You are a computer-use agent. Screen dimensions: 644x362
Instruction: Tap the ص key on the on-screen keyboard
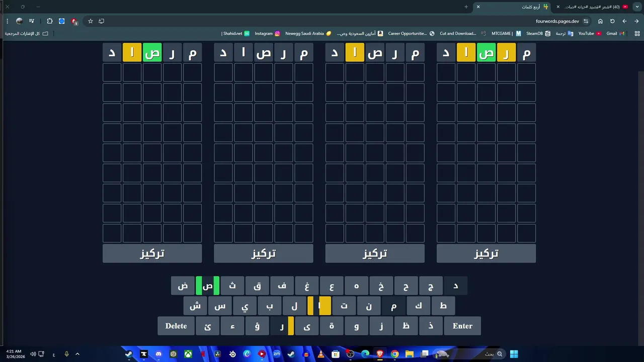point(207,286)
